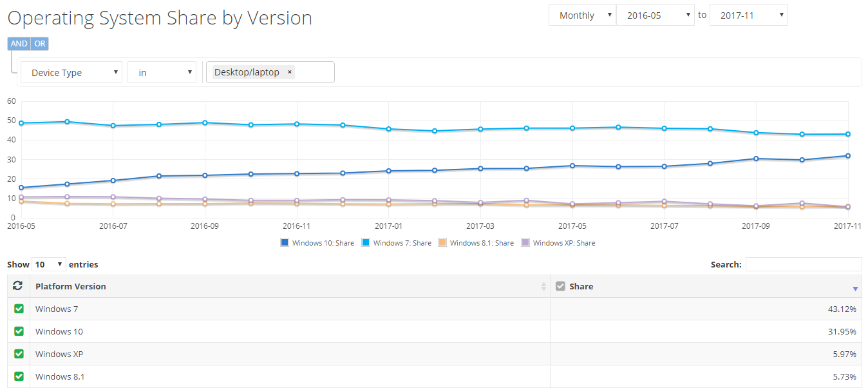Toggle the Share column header checkbox

pos(560,286)
